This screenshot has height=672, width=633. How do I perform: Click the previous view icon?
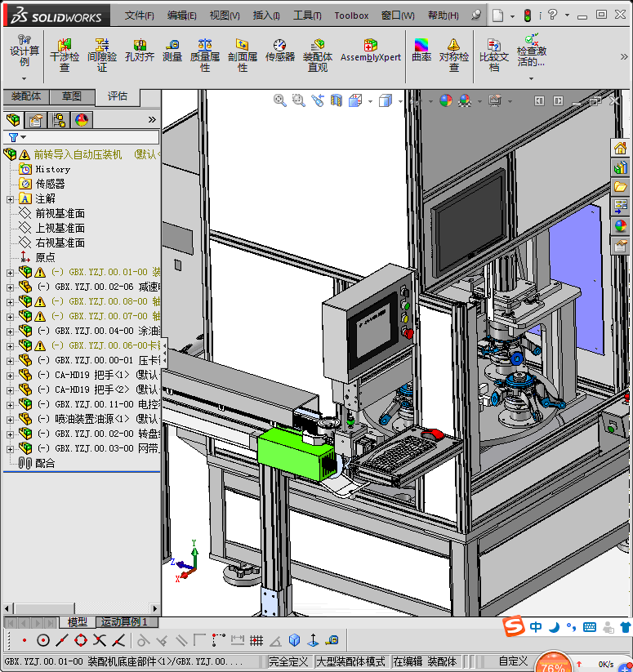318,100
